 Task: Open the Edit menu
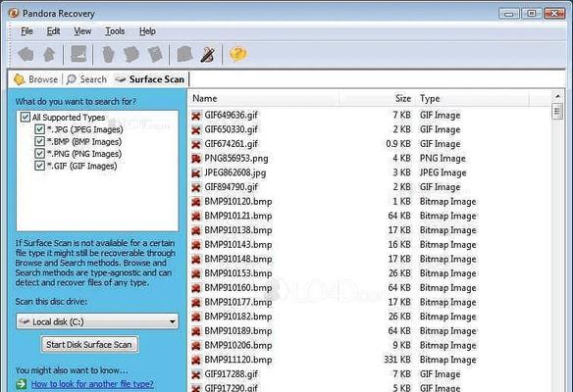click(53, 31)
